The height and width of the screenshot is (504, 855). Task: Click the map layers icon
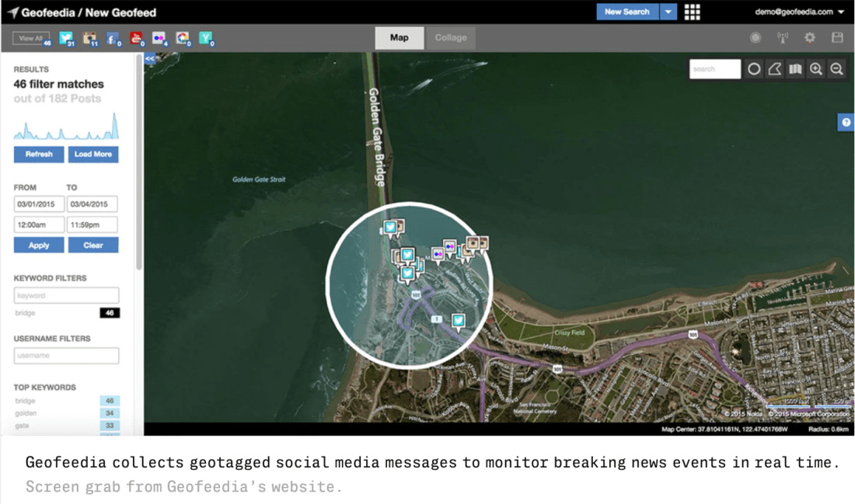click(x=796, y=69)
